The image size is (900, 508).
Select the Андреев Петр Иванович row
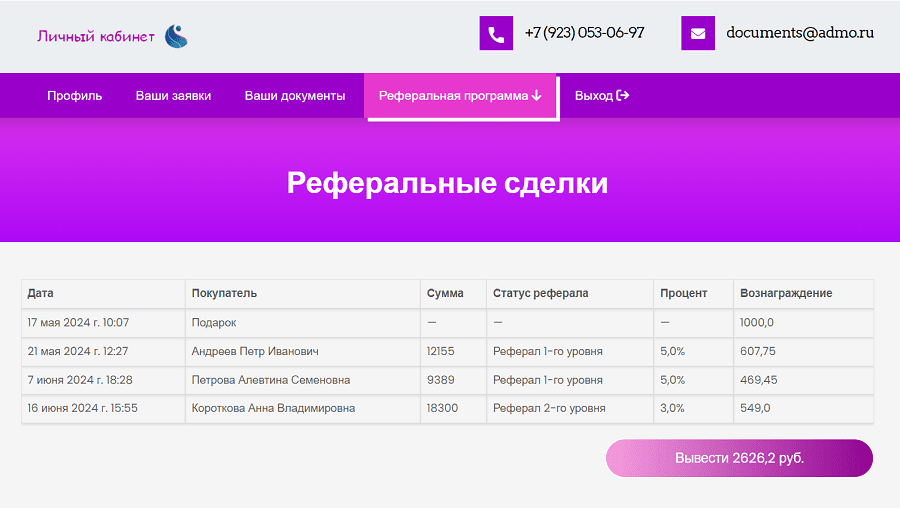[x=255, y=351]
